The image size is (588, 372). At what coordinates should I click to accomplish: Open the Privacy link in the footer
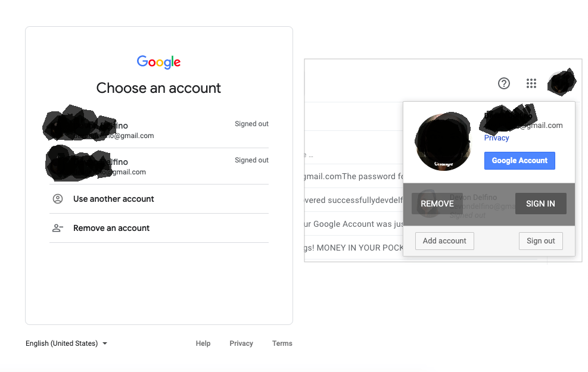pyautogui.click(x=241, y=343)
